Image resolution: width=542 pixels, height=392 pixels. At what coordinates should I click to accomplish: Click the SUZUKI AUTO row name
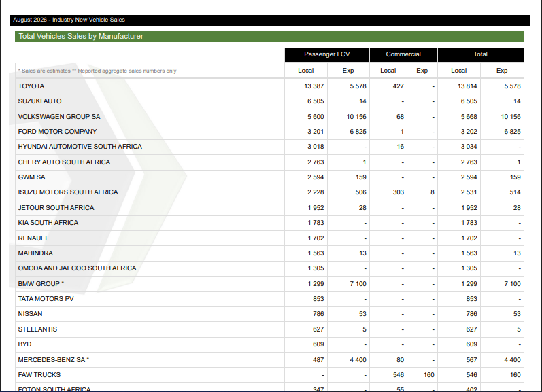[39, 101]
